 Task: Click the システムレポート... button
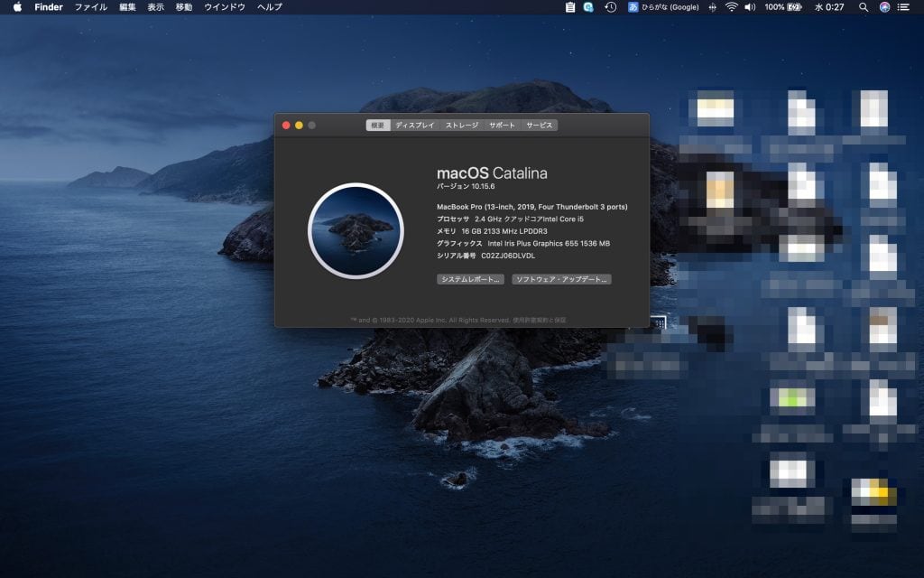[x=470, y=279]
